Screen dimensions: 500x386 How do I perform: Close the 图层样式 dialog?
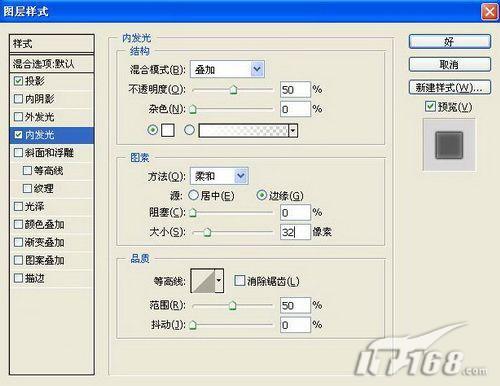coord(489,12)
